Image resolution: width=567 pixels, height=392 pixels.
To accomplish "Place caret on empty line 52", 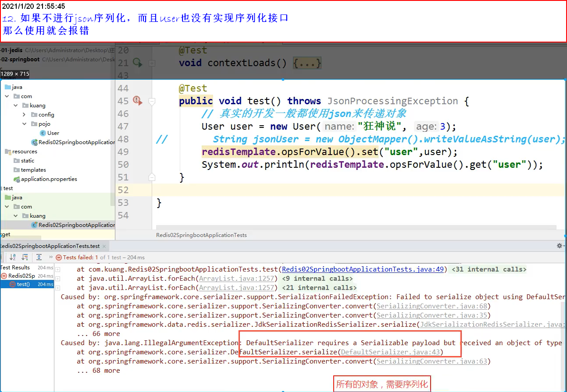I will (359, 190).
